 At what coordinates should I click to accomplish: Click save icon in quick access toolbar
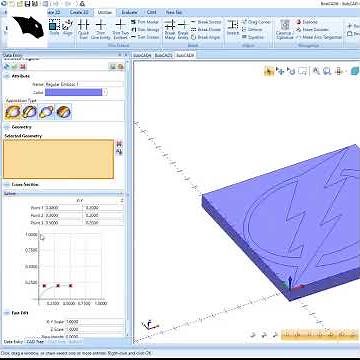[x=27, y=4]
